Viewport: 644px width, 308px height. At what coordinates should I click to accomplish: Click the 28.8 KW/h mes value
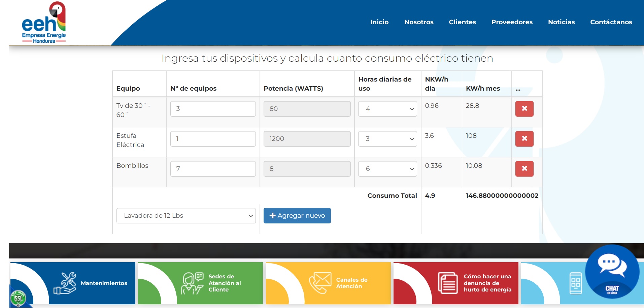(472, 106)
